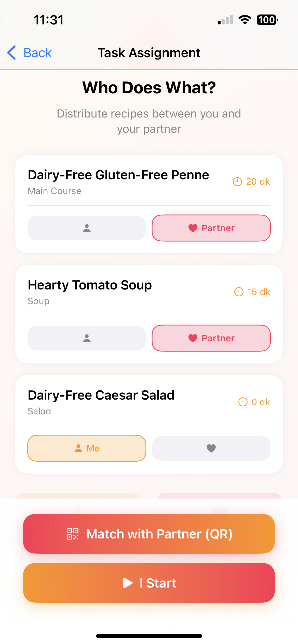Tap the battery indicator showing 100
298x644 pixels.
tap(267, 20)
